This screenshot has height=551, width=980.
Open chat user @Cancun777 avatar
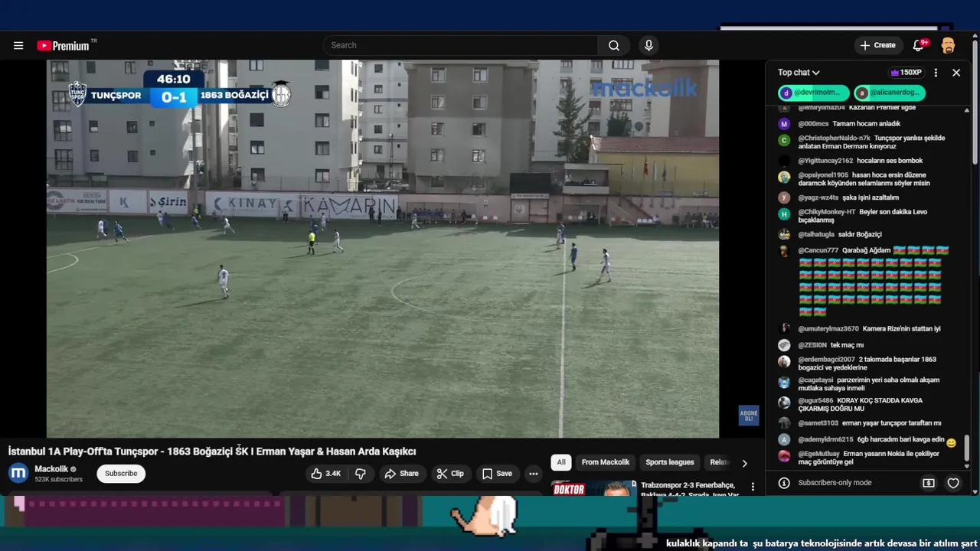point(784,250)
